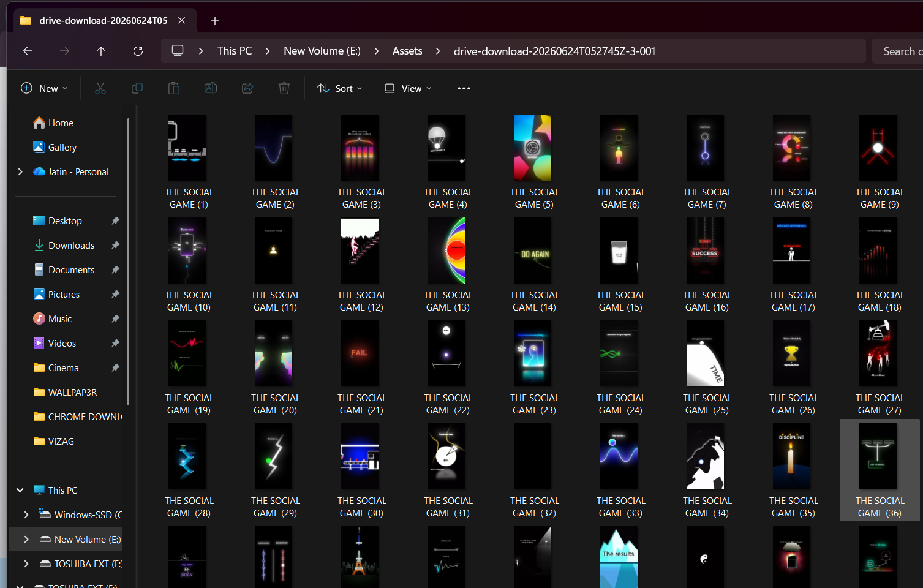Click the New Volume (E:) breadcrumb
The width and height of the screenshot is (923, 588).
[322, 51]
